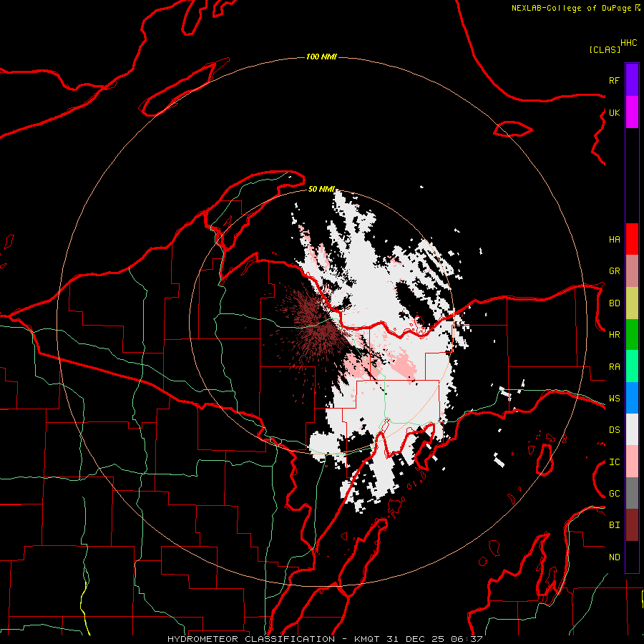The width and height of the screenshot is (644, 644).
Task: Click the WS legend label
Action: tap(614, 399)
